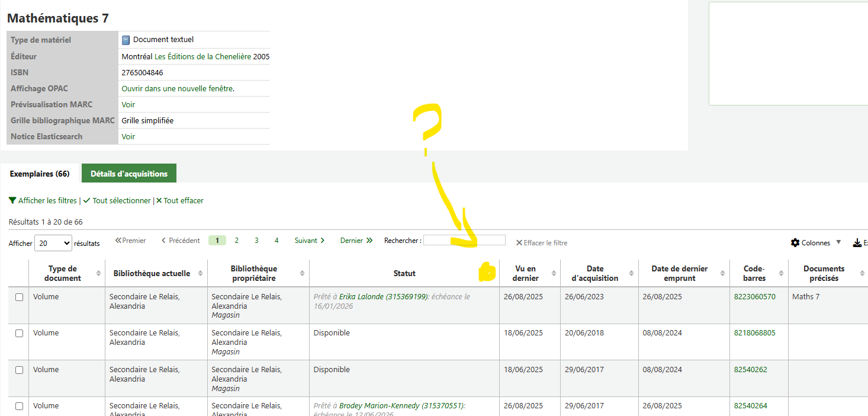Click the export download icon
Image resolution: width=868 pixels, height=416 pixels.
tap(857, 243)
